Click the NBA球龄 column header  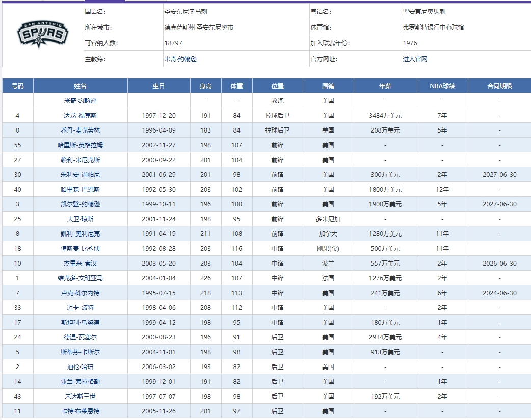pyautogui.click(x=442, y=86)
